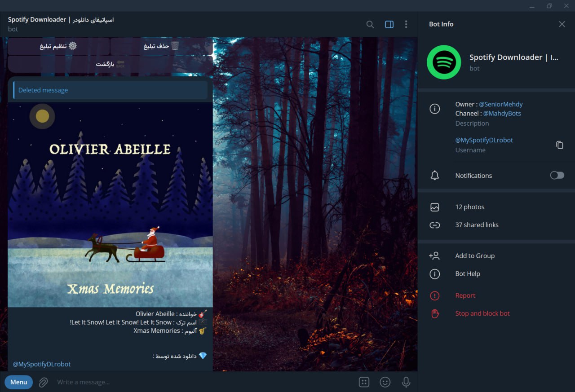This screenshot has width=575, height=392.
Task: Open the bot keyboard commands icon
Action: tap(364, 382)
